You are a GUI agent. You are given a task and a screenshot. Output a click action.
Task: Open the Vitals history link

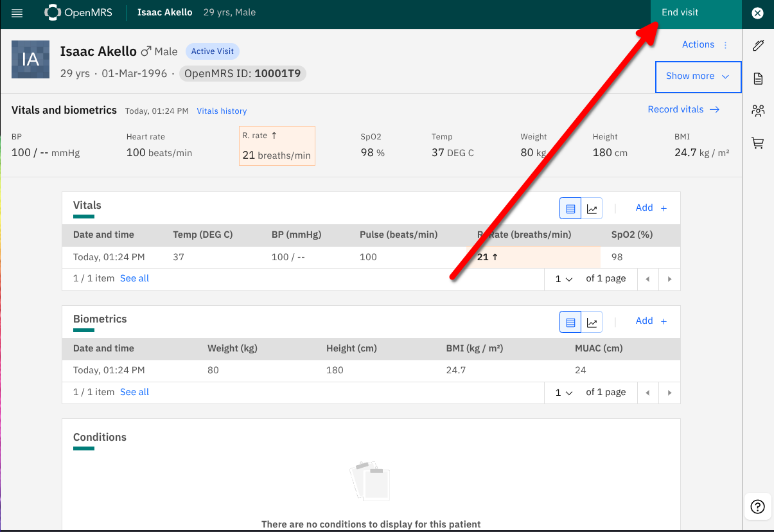pos(222,111)
